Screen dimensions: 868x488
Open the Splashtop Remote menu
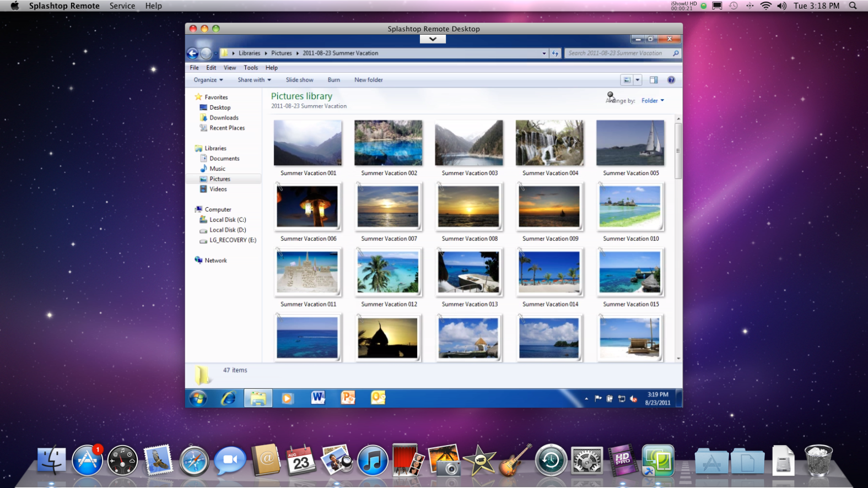(64, 6)
